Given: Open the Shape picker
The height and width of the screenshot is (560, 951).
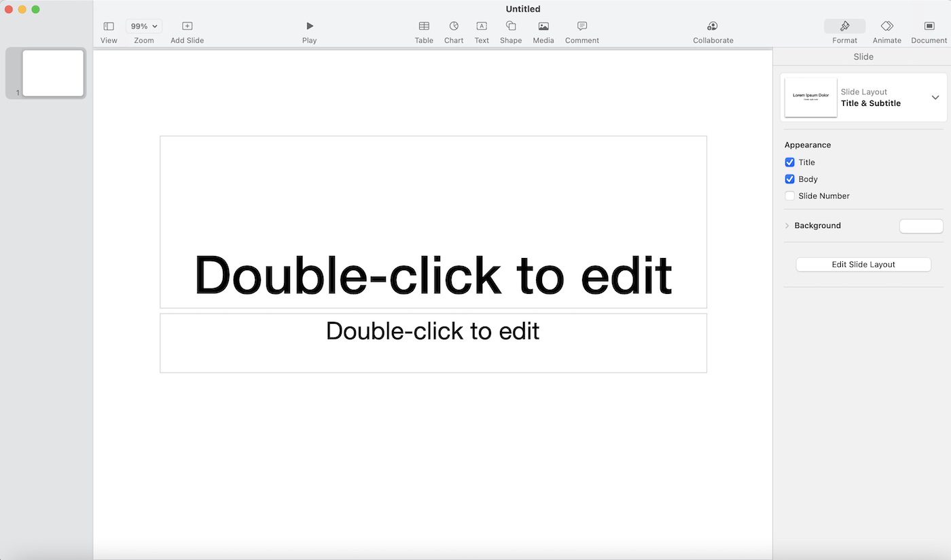Looking at the screenshot, I should (511, 26).
